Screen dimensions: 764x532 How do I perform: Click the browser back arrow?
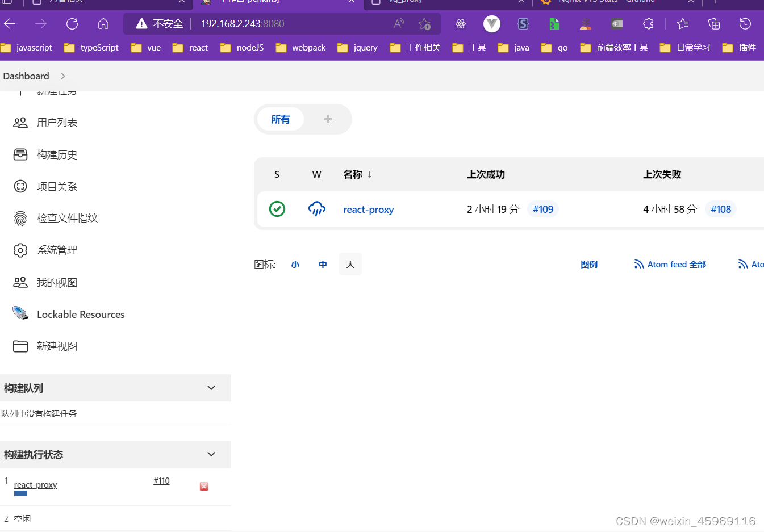pos(10,24)
